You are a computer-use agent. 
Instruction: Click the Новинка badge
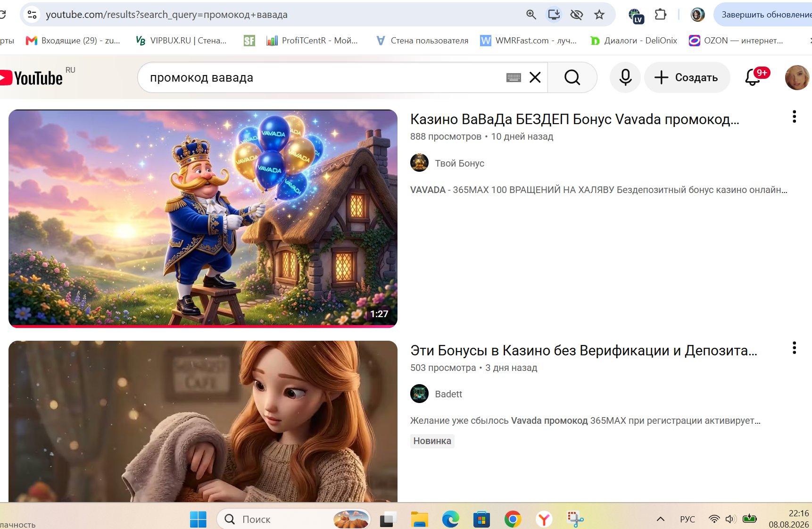432,441
